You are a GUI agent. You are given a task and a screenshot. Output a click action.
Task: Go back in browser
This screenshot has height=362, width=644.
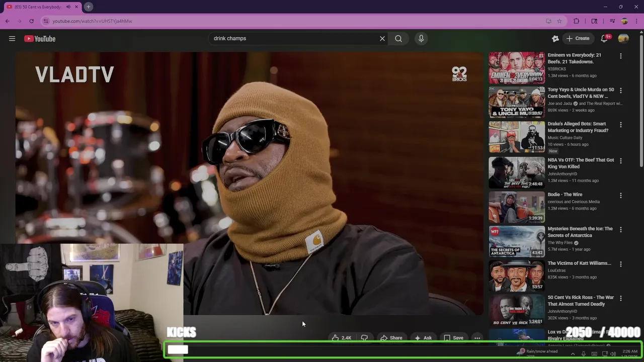coord(7,21)
